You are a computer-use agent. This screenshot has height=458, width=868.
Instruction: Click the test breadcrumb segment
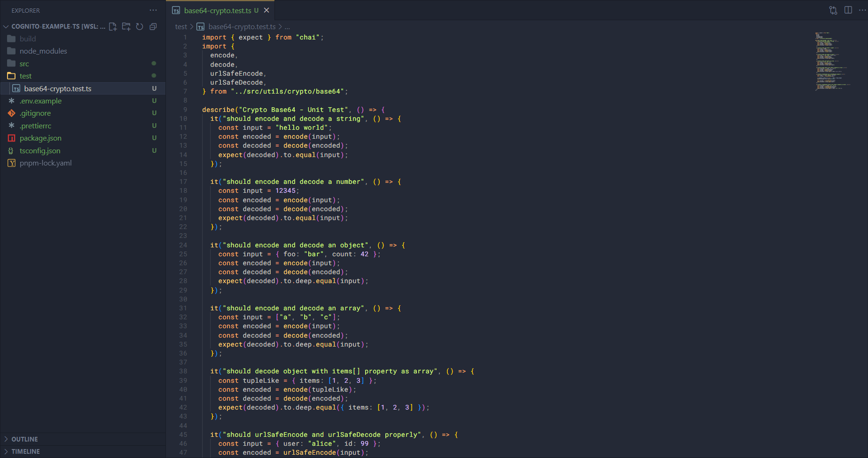click(181, 27)
